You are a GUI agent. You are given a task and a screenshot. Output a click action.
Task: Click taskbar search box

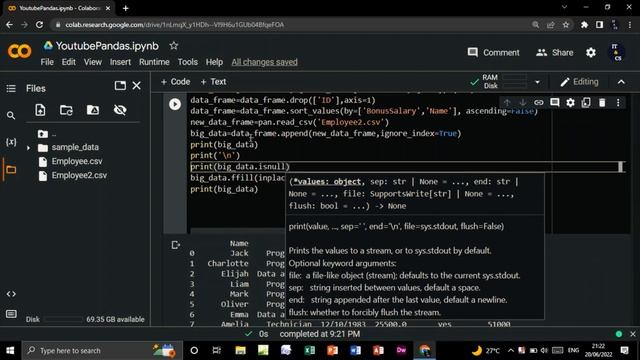102,351
